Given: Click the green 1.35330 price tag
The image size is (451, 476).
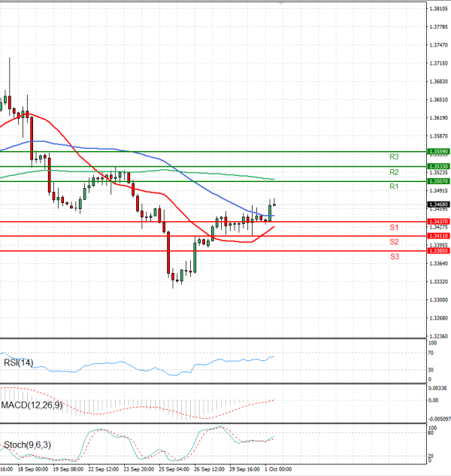Looking at the screenshot, I should tap(438, 166).
